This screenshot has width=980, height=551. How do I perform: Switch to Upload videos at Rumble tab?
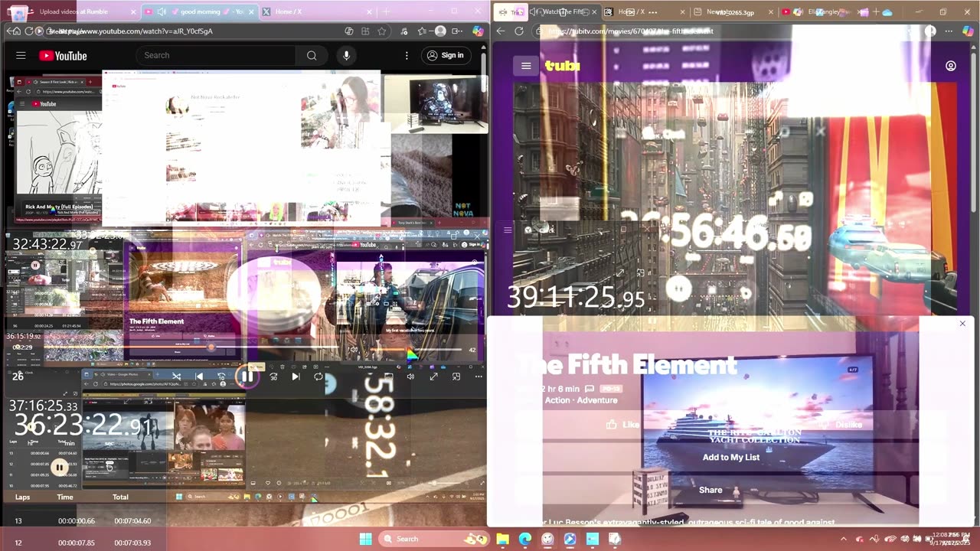point(73,12)
